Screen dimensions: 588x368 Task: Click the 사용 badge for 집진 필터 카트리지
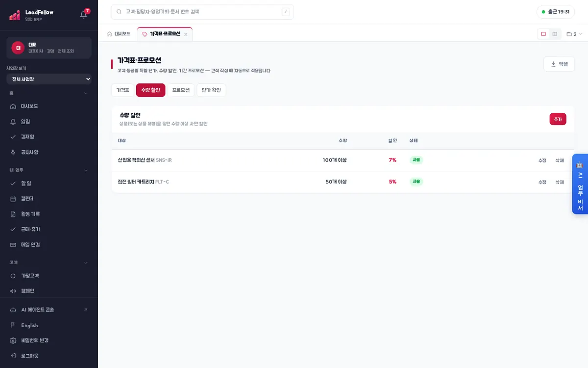point(416,182)
